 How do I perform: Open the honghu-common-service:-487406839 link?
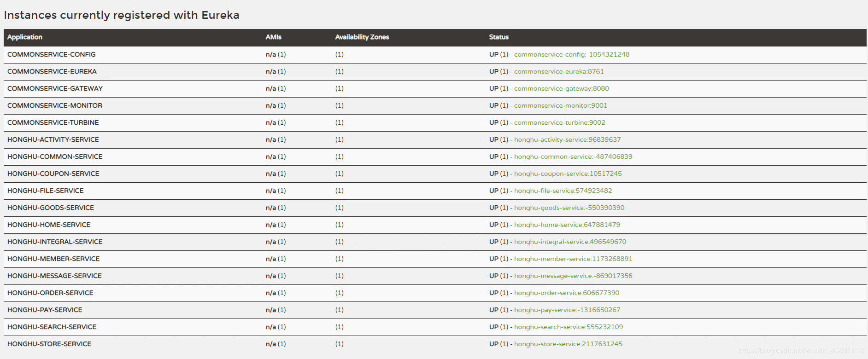(573, 156)
